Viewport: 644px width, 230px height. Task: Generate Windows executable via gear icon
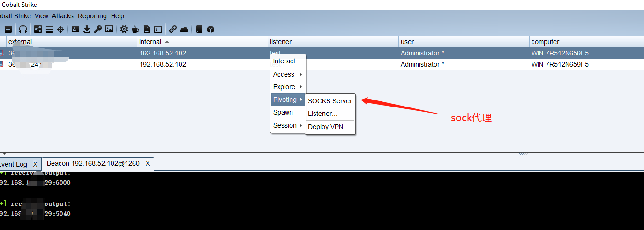(x=124, y=29)
